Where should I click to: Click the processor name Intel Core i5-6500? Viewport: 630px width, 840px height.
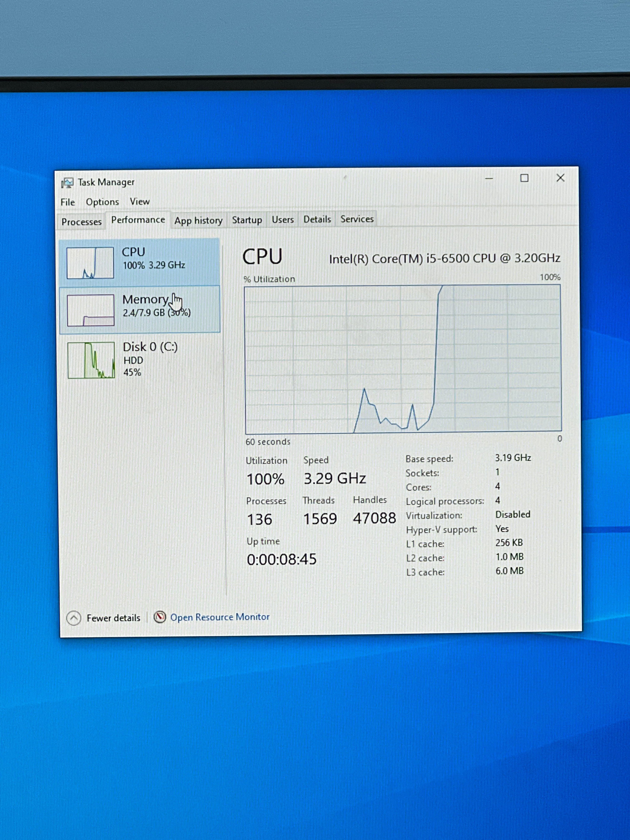click(445, 259)
